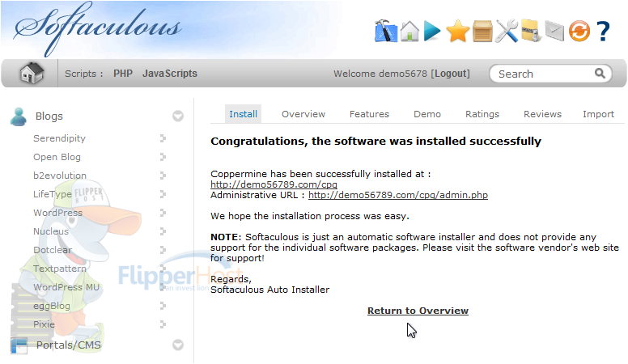View the Reviews tab
The width and height of the screenshot is (628, 364).
[542, 114]
